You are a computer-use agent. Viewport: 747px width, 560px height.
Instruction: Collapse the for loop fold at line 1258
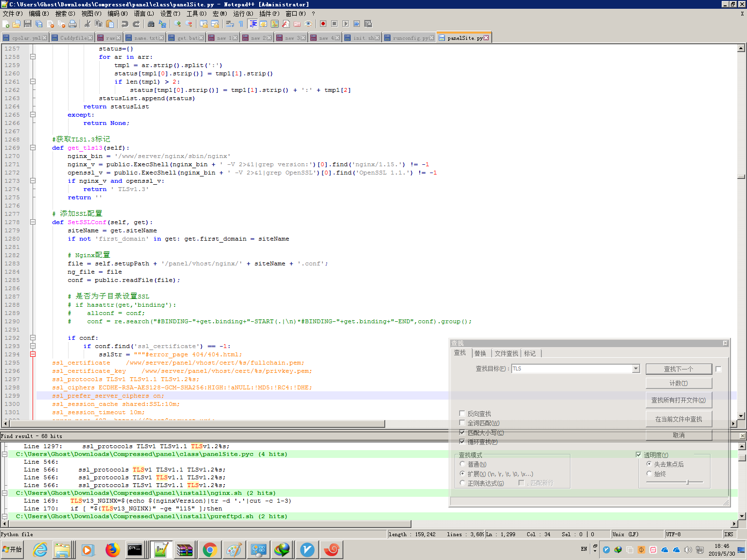coord(33,57)
